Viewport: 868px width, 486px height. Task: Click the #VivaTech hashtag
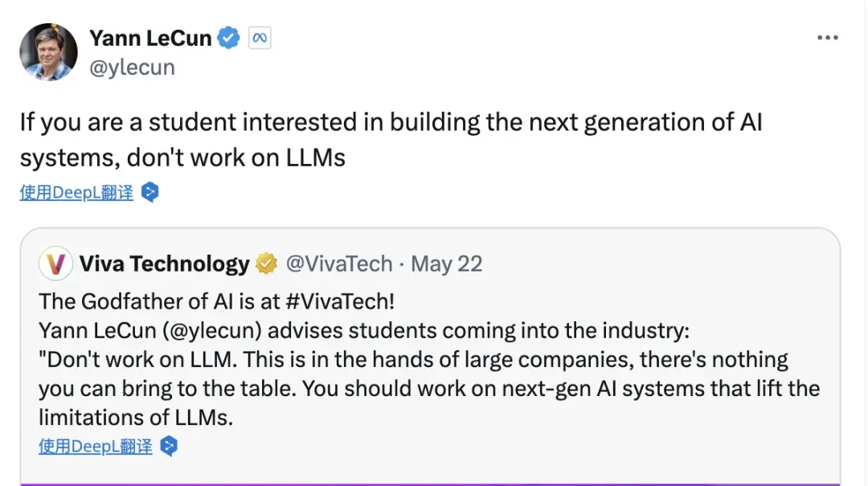click(x=340, y=302)
